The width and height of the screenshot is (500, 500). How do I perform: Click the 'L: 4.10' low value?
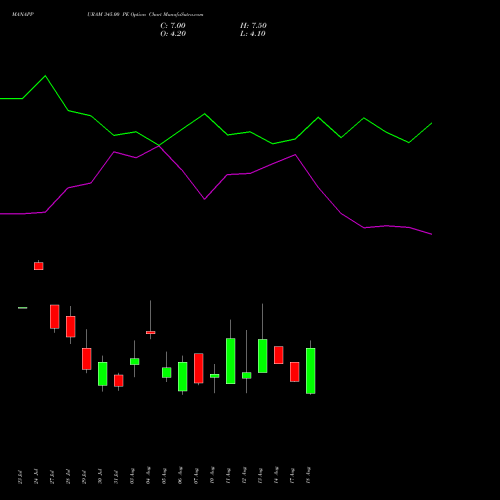253,34
